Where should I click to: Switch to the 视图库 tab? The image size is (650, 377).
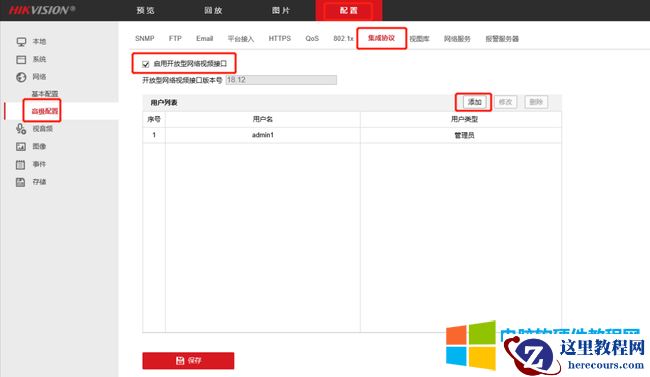point(420,39)
